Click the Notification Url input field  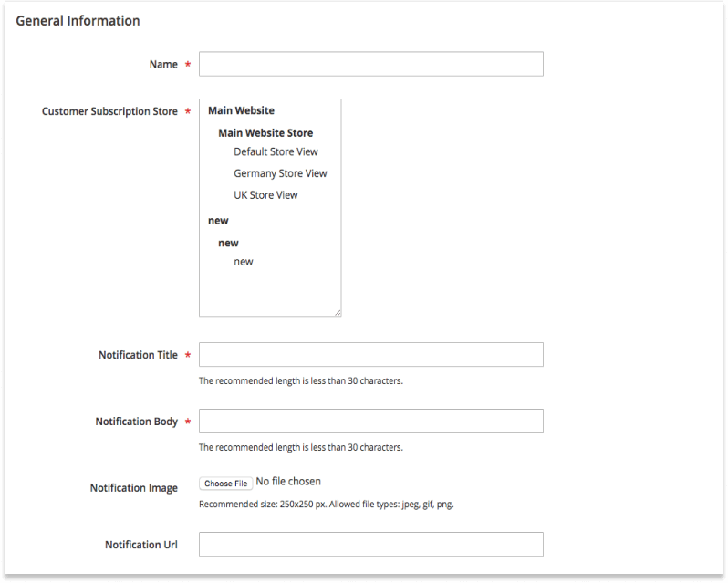pos(371,544)
